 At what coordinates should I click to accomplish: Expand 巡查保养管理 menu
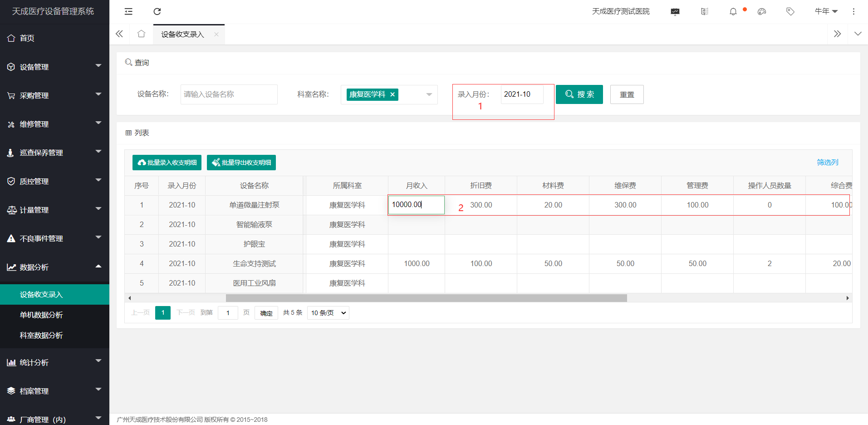[x=54, y=153]
